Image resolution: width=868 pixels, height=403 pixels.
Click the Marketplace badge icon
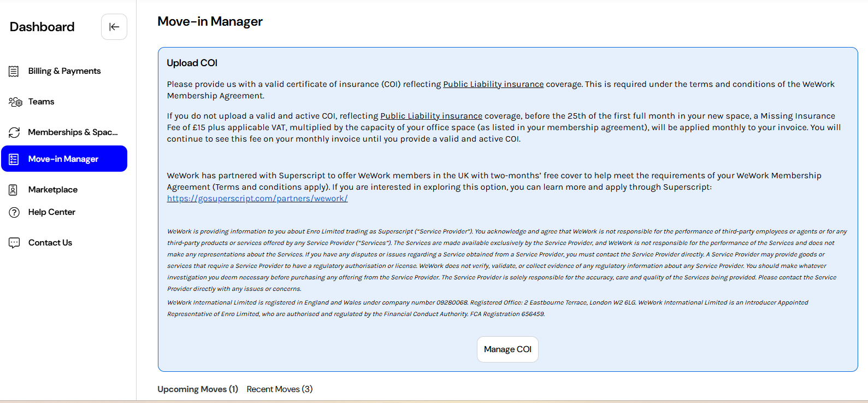[14, 190]
